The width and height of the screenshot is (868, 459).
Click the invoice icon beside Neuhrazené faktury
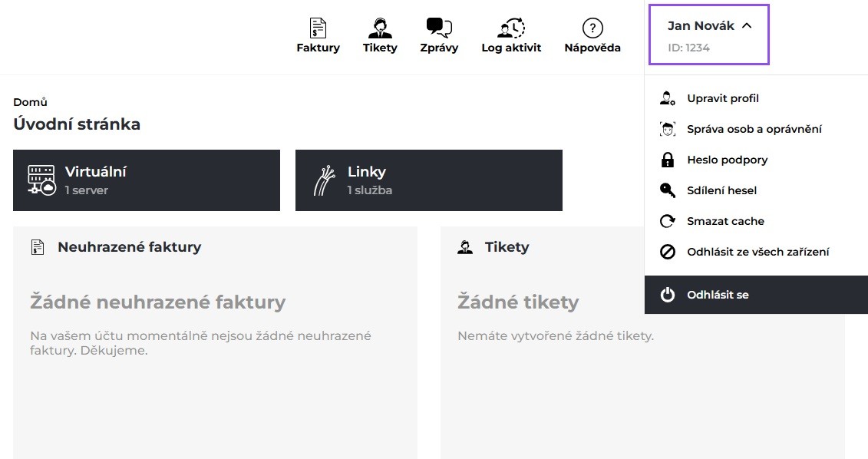click(37, 247)
